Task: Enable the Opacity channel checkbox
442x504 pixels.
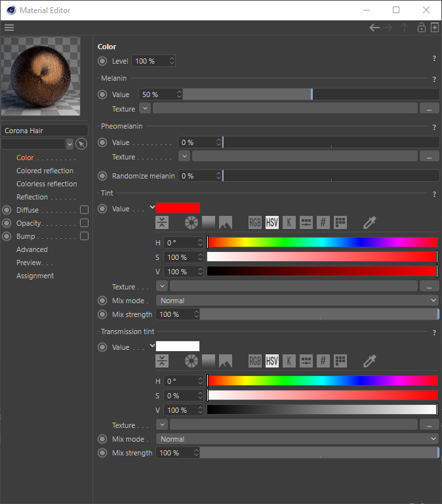Action: point(84,223)
